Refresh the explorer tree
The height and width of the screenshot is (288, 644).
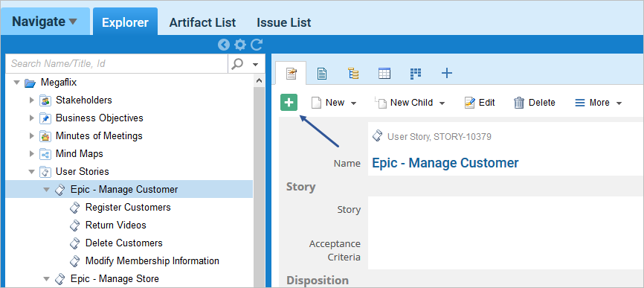257,45
